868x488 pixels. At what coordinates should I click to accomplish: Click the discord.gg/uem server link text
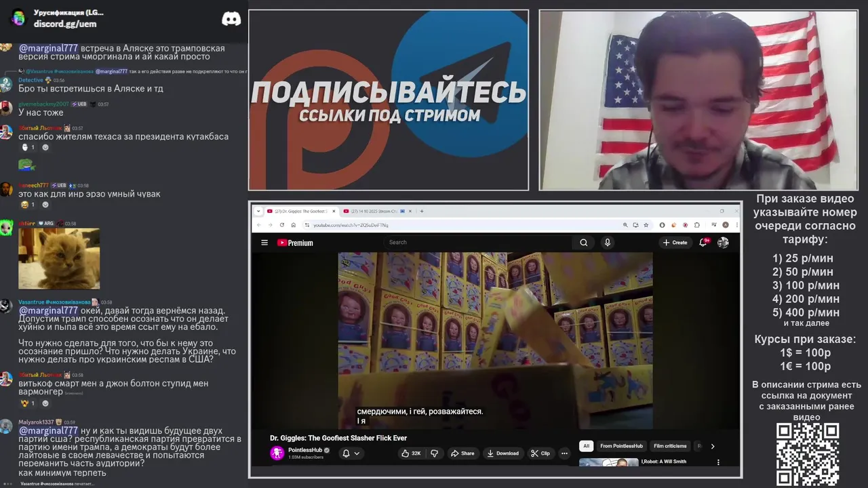click(65, 24)
